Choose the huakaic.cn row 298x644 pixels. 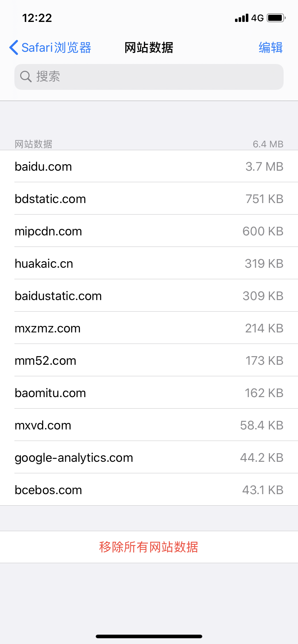(149, 263)
